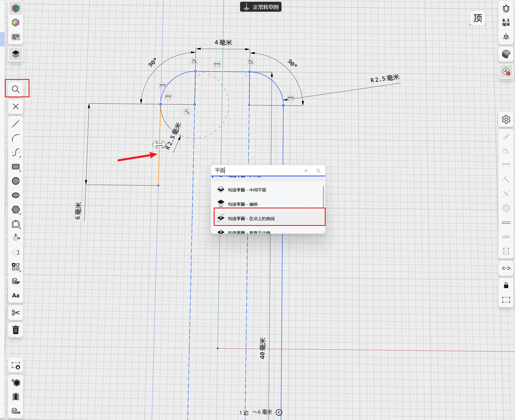This screenshot has height=420, width=515.
Task: Apply the Coincident X constraint
Action: pyautogui.click(x=506, y=194)
